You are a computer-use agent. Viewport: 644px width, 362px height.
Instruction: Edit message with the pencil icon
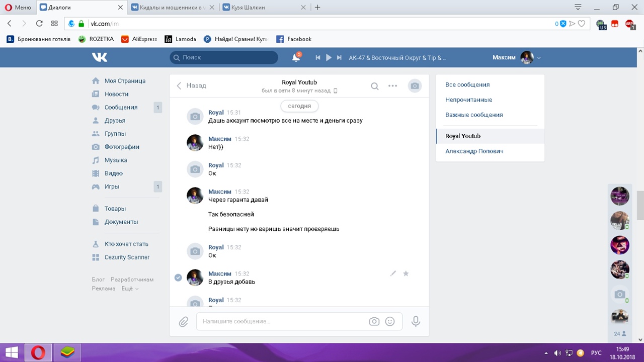click(x=393, y=274)
